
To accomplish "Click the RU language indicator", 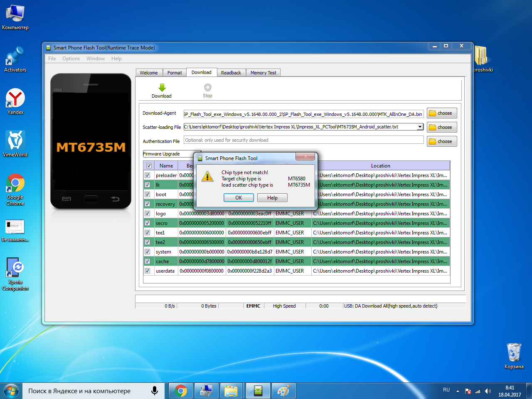I will click(446, 390).
